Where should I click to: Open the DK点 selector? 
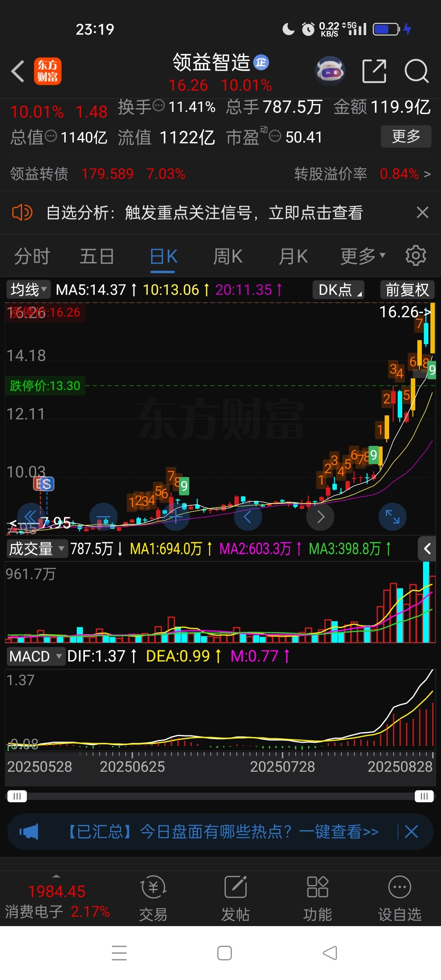click(x=339, y=290)
